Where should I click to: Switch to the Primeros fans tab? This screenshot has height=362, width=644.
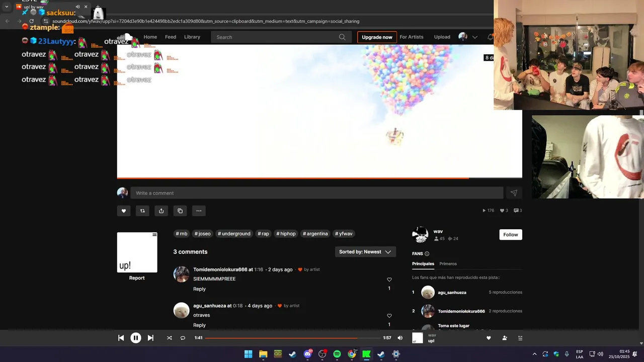[x=448, y=264]
